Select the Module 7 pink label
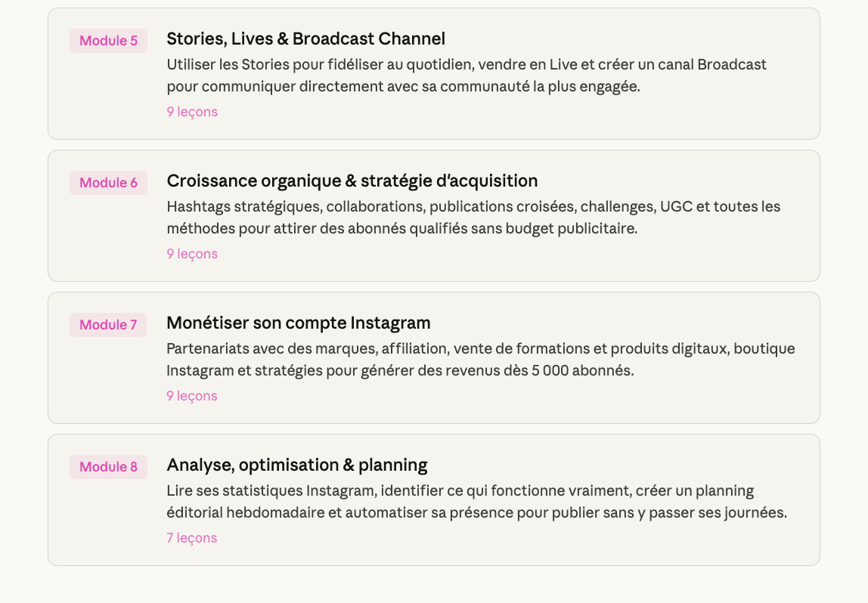 coord(108,325)
